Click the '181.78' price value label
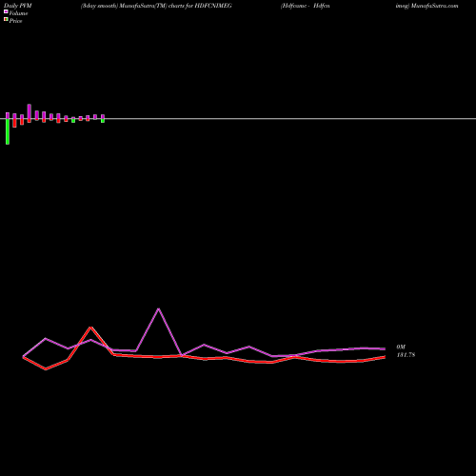The image size is (476, 476). coord(406,355)
